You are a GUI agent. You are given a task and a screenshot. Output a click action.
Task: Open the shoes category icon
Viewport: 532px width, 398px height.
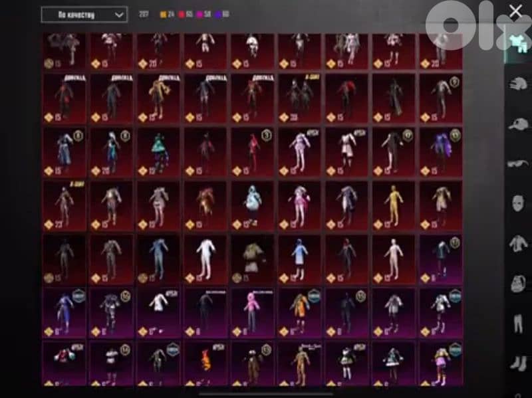click(x=518, y=363)
